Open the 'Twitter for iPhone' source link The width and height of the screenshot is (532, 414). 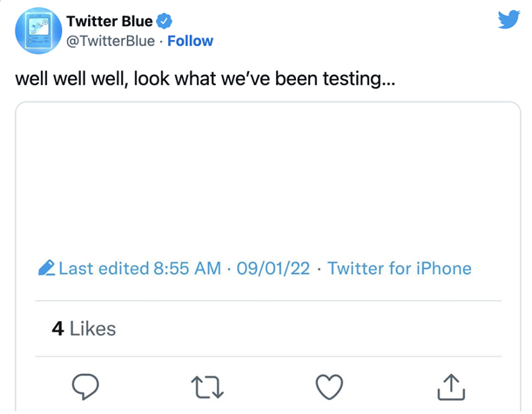(x=399, y=269)
